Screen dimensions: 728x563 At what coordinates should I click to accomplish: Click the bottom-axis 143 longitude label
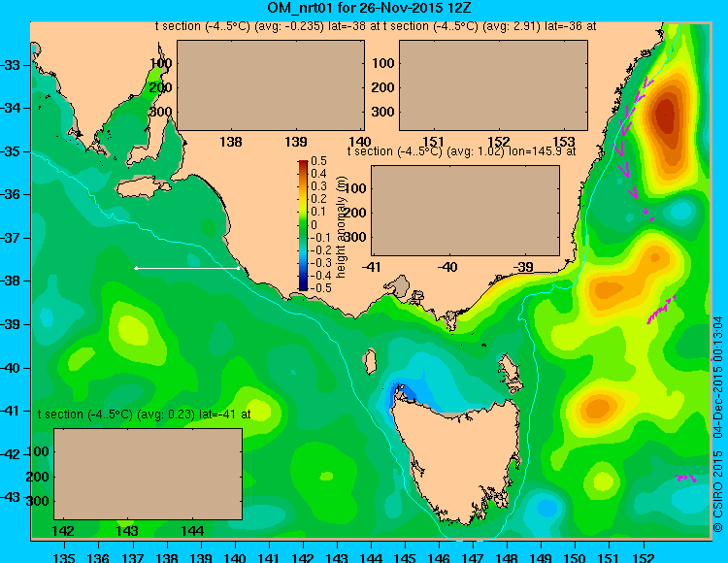337,557
